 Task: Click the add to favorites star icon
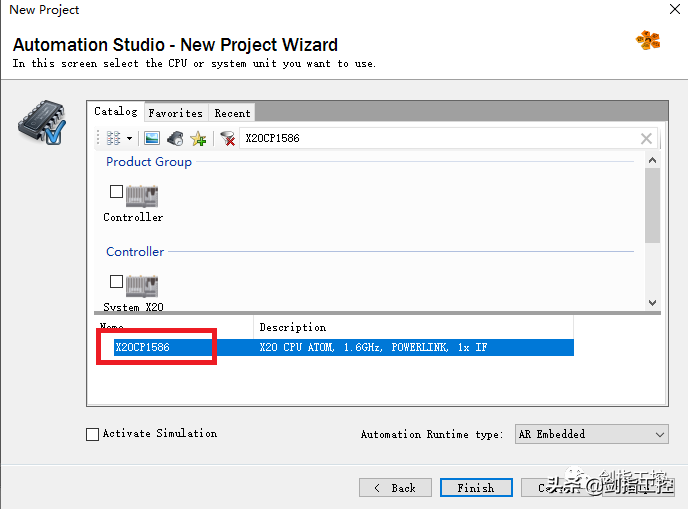coord(198,138)
